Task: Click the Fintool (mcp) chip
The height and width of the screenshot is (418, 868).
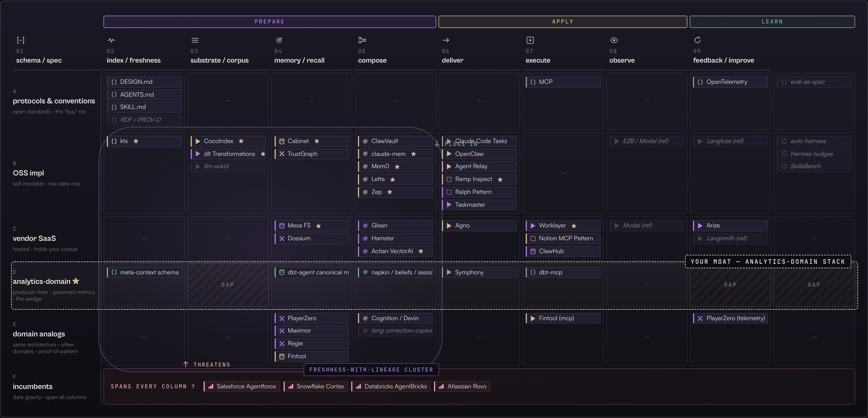Action: tap(563, 318)
